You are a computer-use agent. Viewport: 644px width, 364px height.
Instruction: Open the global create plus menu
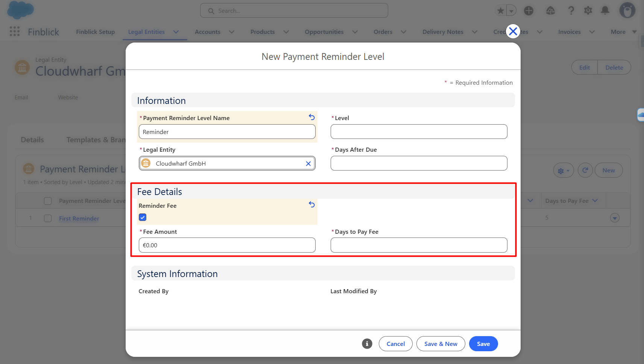point(529,11)
